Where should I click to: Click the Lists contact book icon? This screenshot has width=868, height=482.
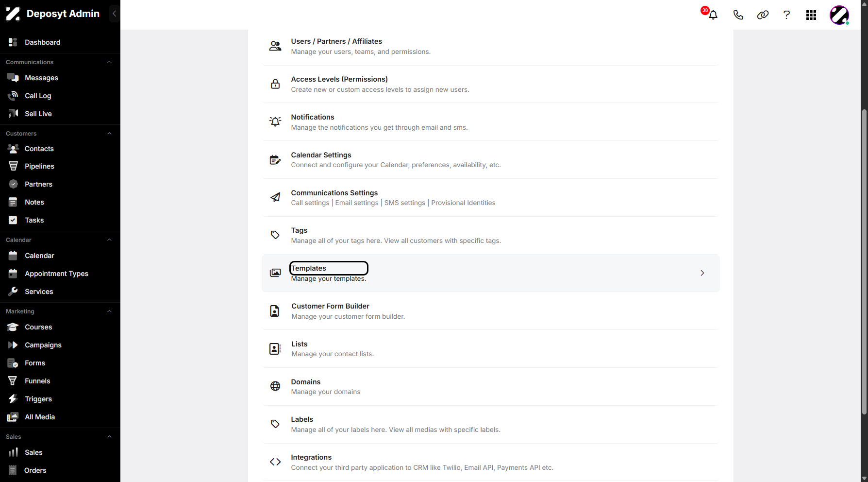[x=275, y=349]
